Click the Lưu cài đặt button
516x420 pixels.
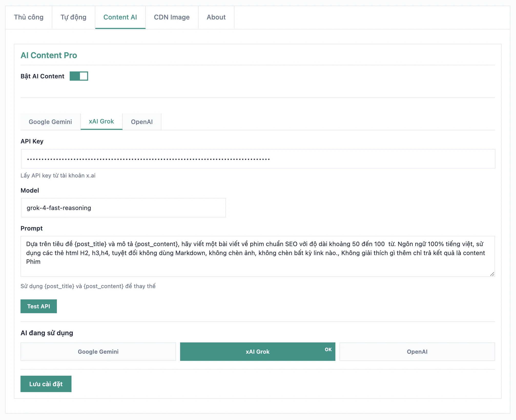[x=46, y=384]
